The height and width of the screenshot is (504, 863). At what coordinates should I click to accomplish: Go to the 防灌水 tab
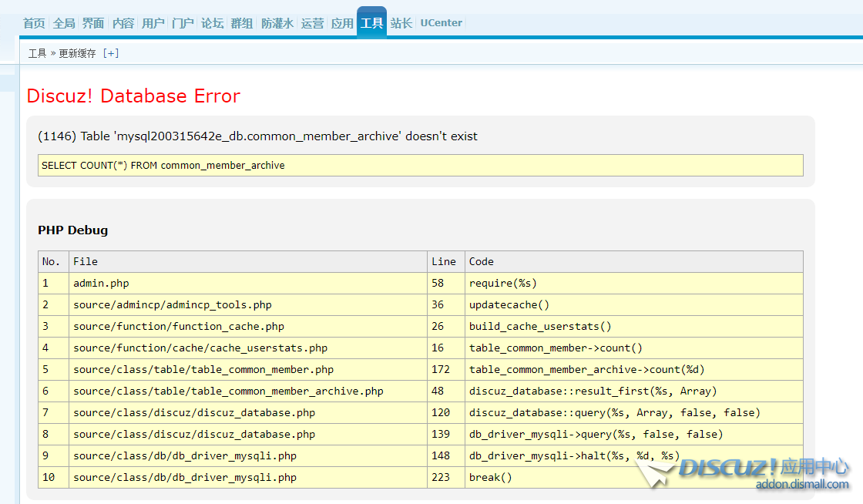[277, 23]
